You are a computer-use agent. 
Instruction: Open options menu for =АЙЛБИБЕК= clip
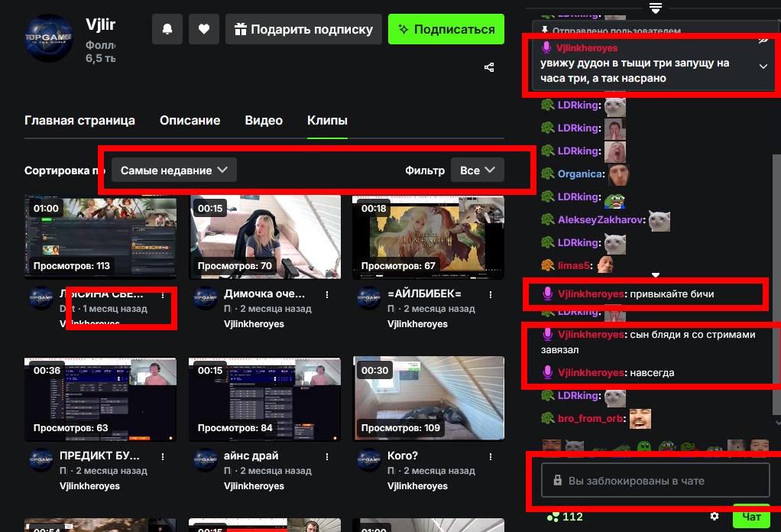pyautogui.click(x=491, y=295)
